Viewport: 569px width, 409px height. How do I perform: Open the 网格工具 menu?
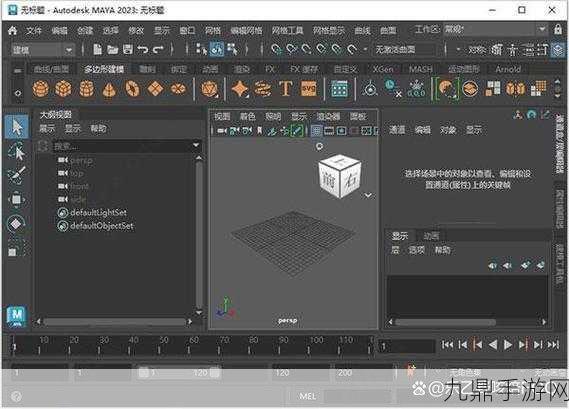pos(287,30)
